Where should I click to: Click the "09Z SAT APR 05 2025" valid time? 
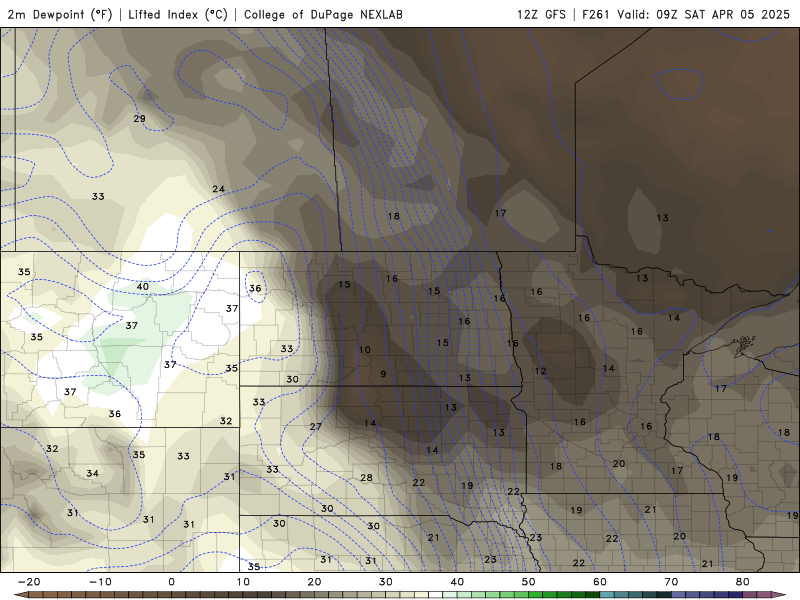tap(722, 15)
